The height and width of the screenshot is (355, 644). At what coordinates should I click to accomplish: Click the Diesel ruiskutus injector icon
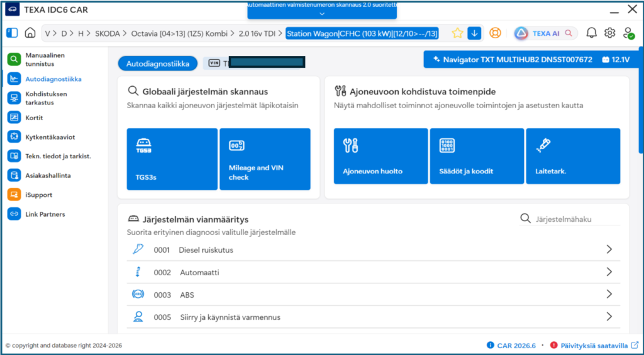click(x=138, y=249)
